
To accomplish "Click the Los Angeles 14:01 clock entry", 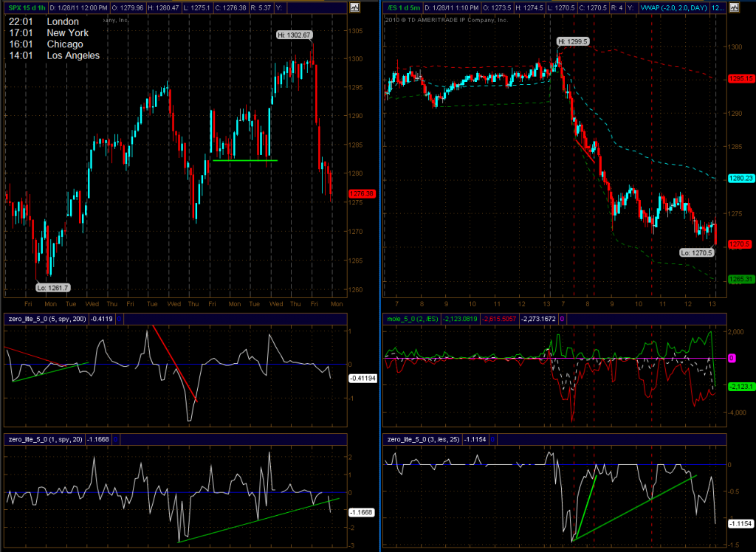I will click(x=54, y=55).
